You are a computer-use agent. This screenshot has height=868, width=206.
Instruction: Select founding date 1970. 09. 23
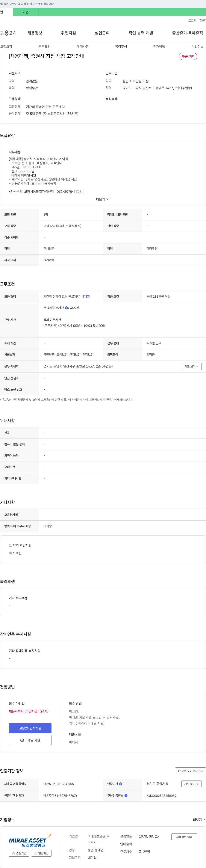(149, 836)
